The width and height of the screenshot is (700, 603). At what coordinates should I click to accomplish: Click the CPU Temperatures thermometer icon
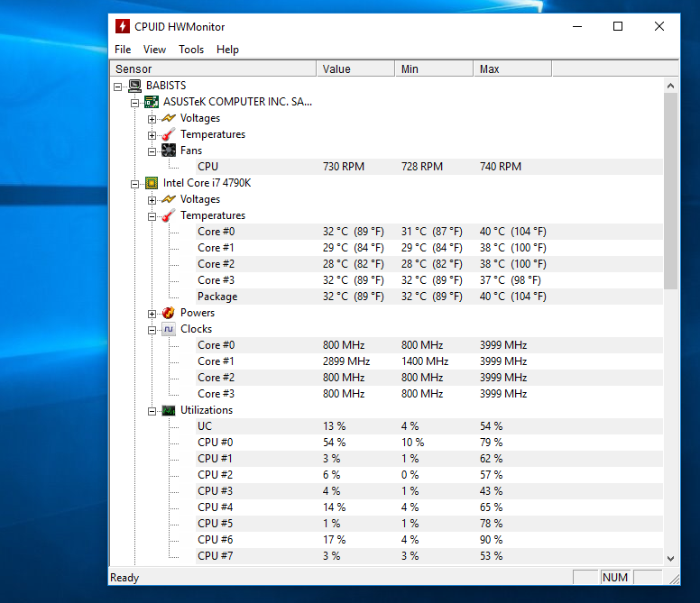click(x=169, y=215)
